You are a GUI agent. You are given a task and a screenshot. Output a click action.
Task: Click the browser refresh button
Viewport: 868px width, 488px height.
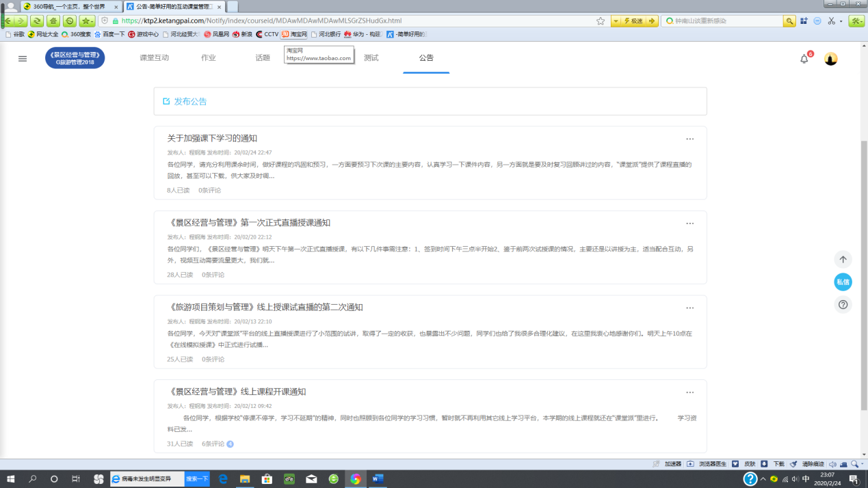tap(37, 21)
